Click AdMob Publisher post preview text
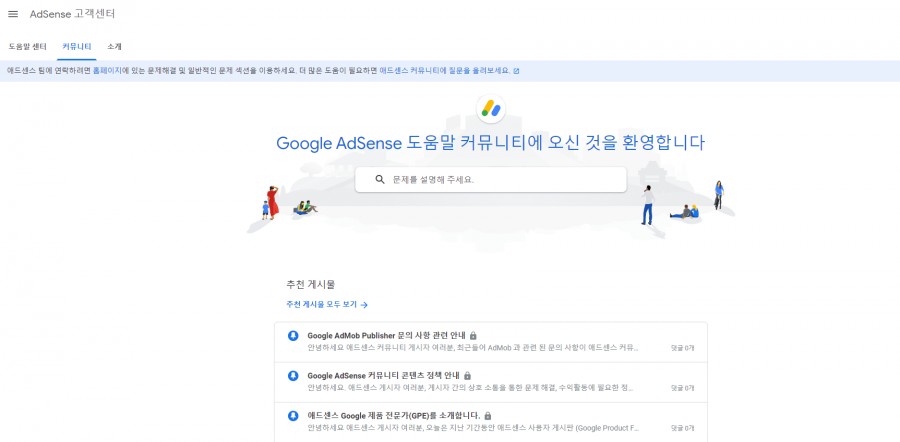The height and width of the screenshot is (442, 900). [473, 348]
